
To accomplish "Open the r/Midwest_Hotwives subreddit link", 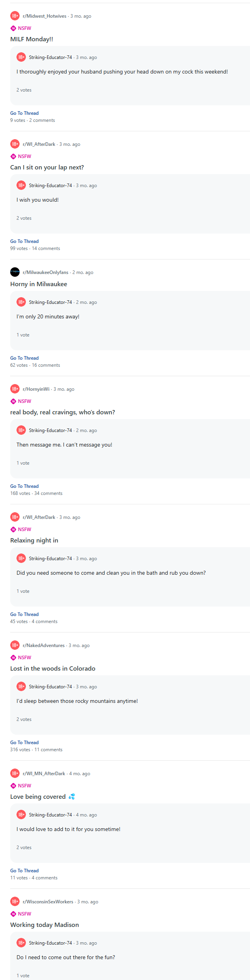I will coord(44,16).
